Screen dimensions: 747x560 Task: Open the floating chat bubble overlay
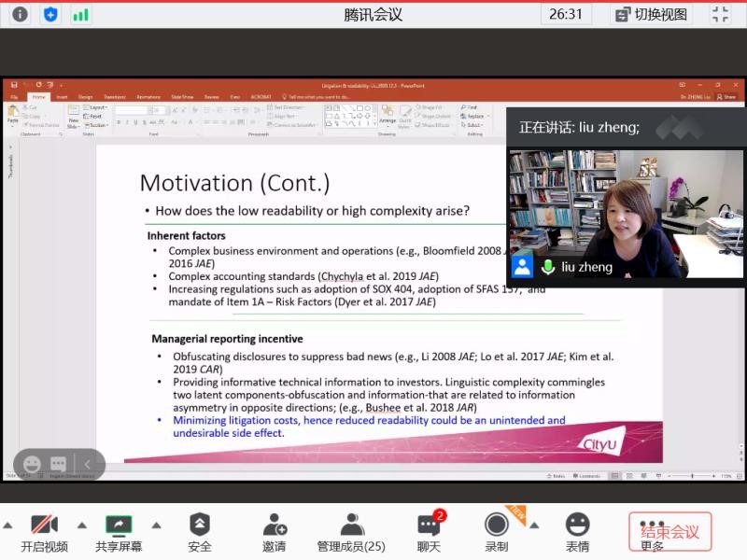pyautogui.click(x=58, y=464)
